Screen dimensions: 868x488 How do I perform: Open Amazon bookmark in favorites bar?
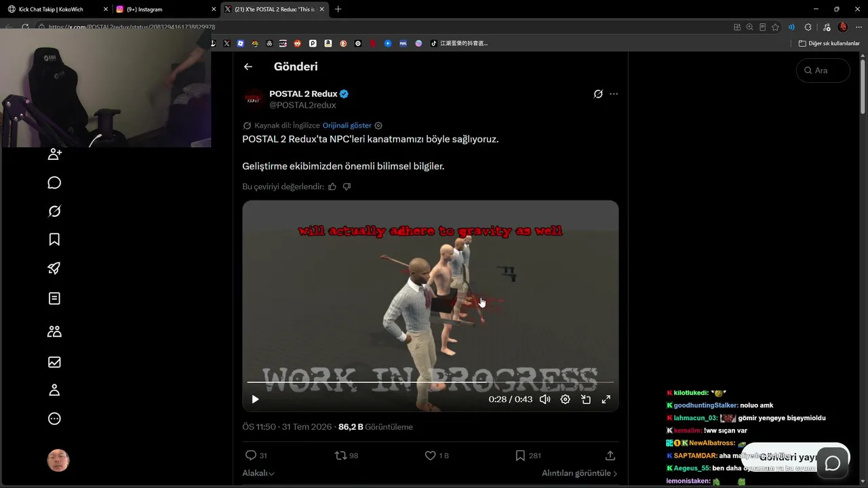328,43
